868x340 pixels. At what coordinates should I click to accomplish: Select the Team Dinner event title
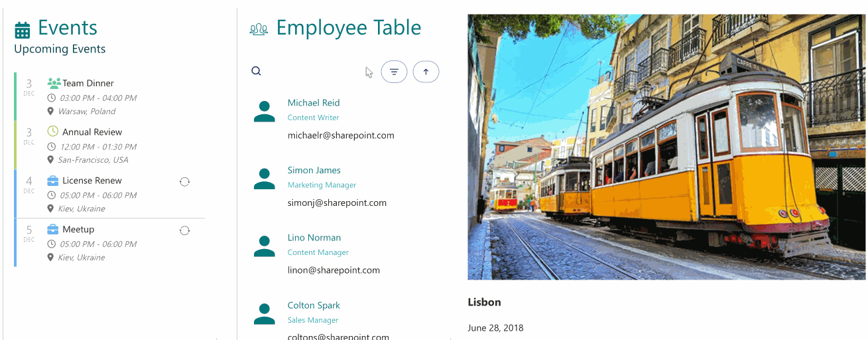tap(88, 83)
